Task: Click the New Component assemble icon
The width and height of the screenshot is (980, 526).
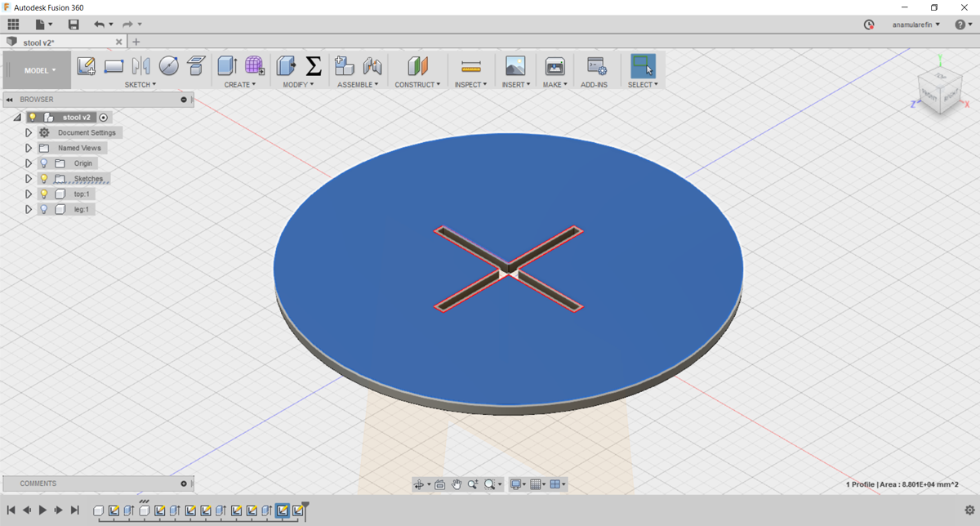Action: point(345,66)
